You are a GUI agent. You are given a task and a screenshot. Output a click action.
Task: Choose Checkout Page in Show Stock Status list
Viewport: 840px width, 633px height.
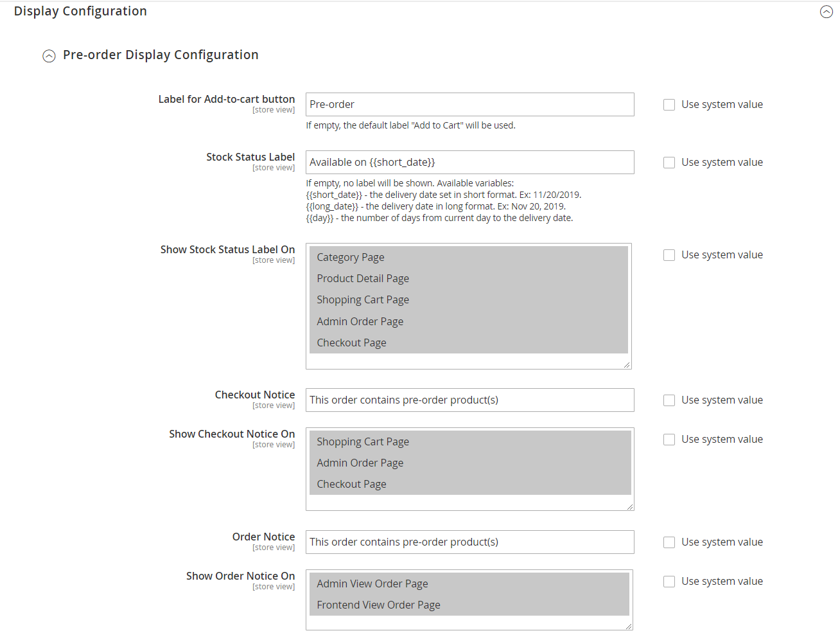pyautogui.click(x=351, y=343)
